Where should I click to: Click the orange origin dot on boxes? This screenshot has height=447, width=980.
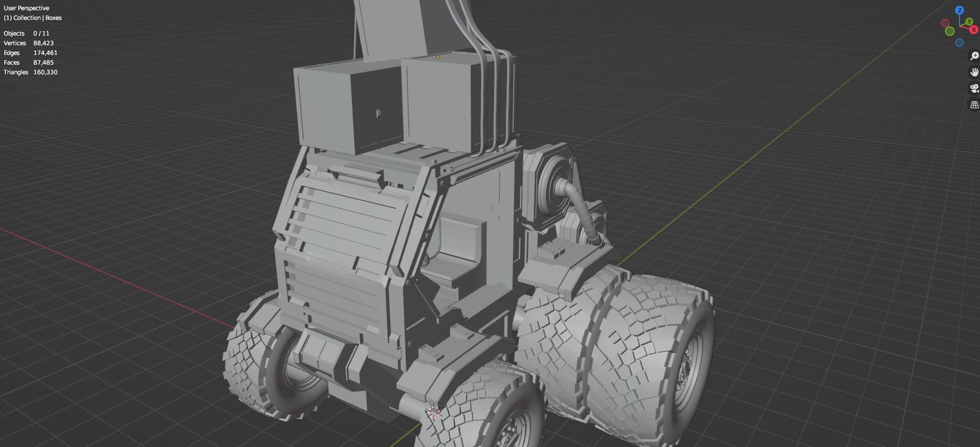point(438,57)
